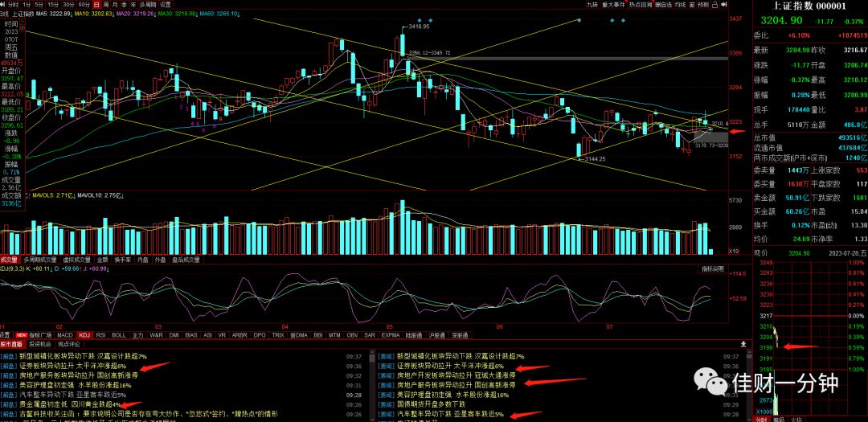
Task: Click the 窗 window toolbar button
Action: pos(692,5)
